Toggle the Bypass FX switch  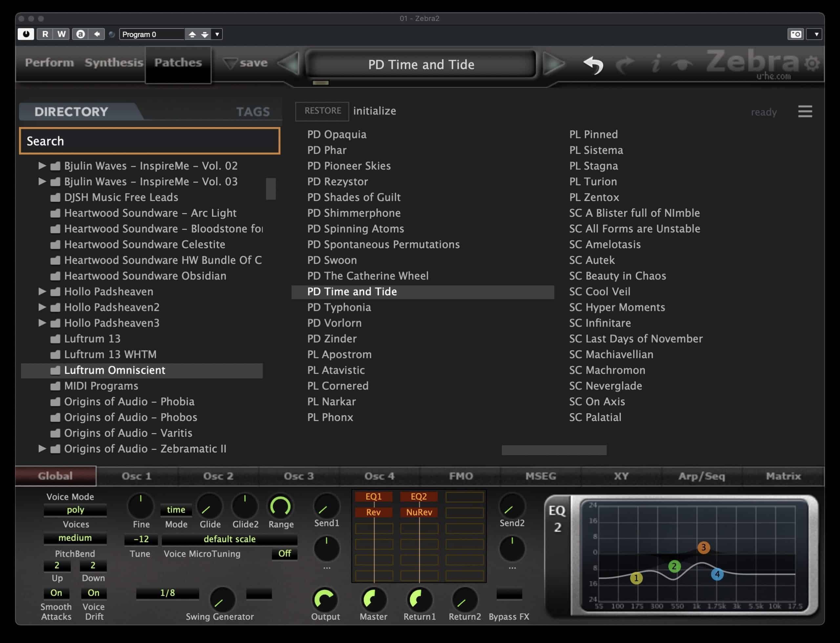click(x=509, y=594)
